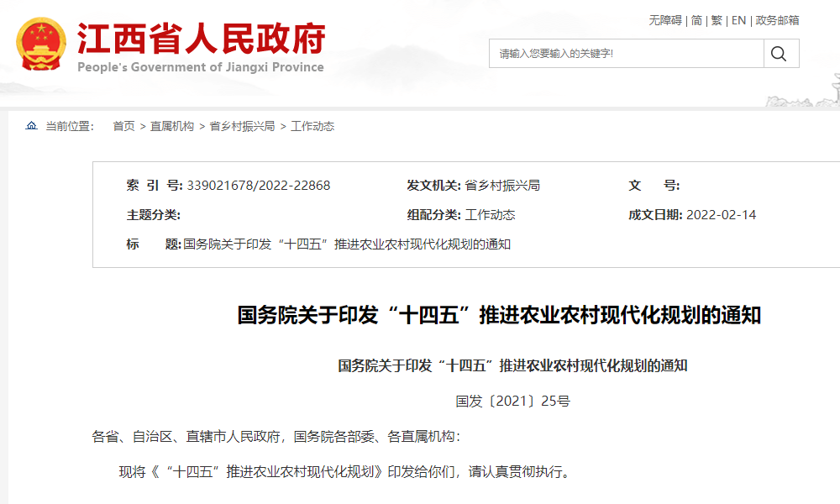Click index number 339021678/2022-22868
The width and height of the screenshot is (840, 504).
(258, 186)
